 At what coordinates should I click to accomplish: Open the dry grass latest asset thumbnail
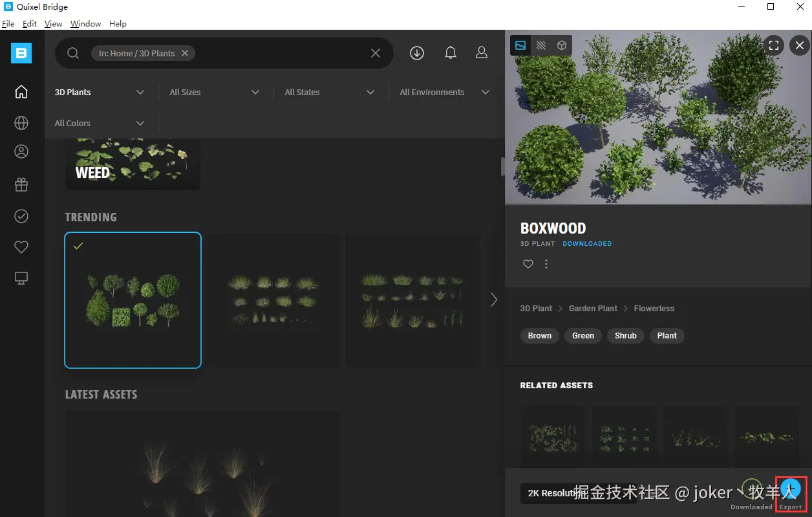[x=201, y=463]
